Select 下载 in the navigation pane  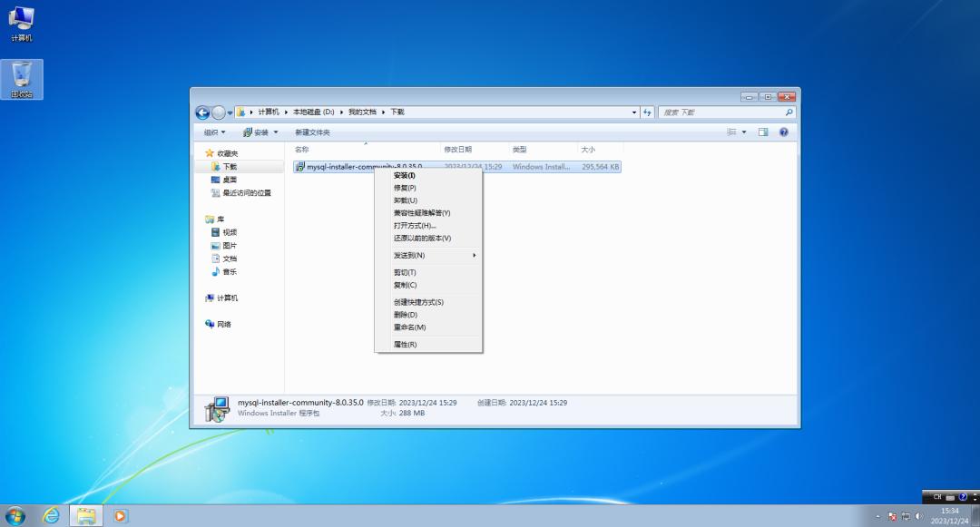(224, 167)
